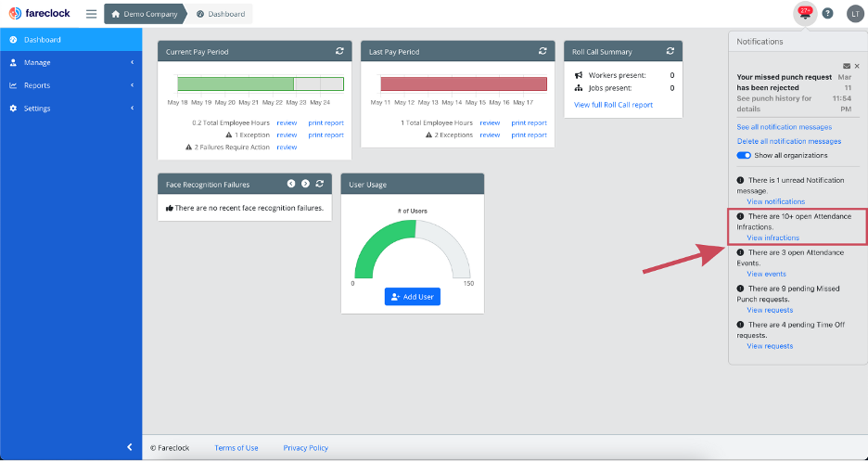Go to next face recognition failure

pos(305,184)
